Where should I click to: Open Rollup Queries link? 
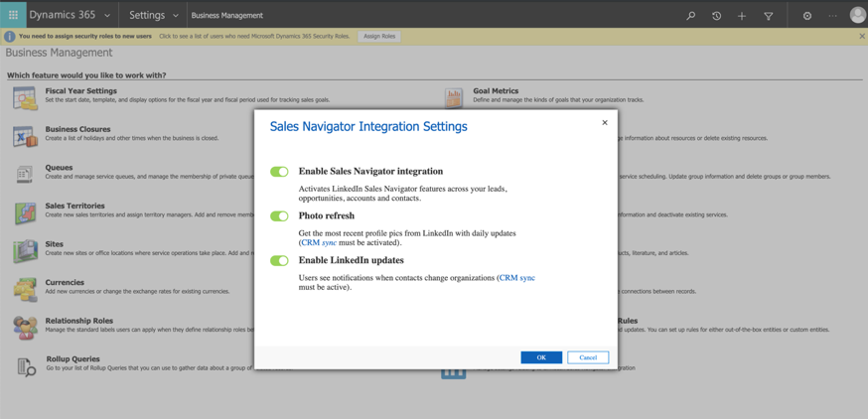coord(72,358)
